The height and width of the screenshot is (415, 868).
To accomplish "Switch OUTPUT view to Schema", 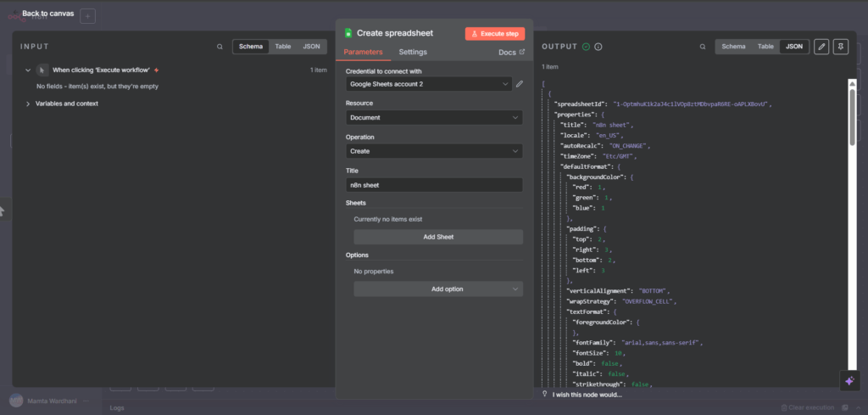I will point(733,47).
